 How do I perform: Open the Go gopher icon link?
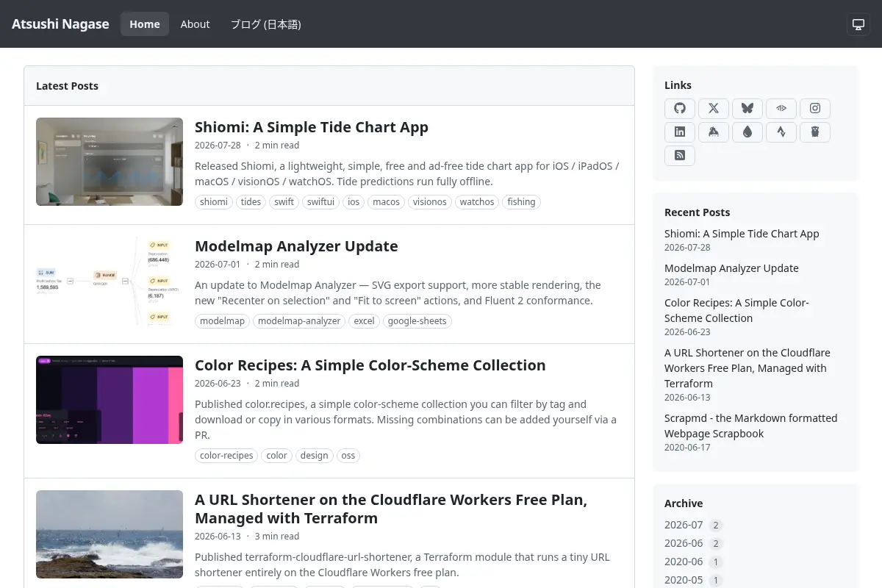pyautogui.click(x=815, y=132)
